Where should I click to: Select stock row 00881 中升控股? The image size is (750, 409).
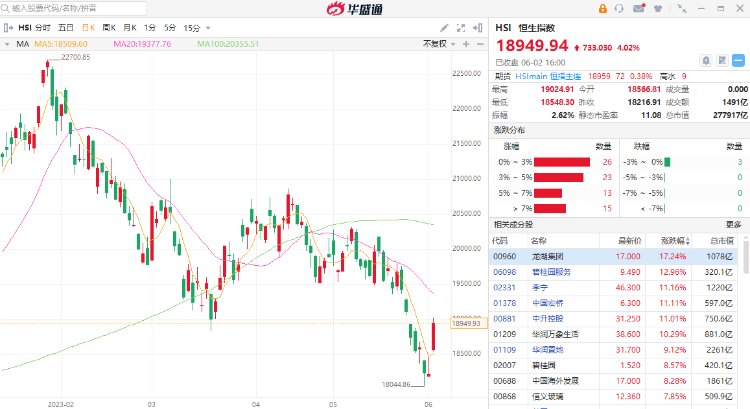[613, 319]
